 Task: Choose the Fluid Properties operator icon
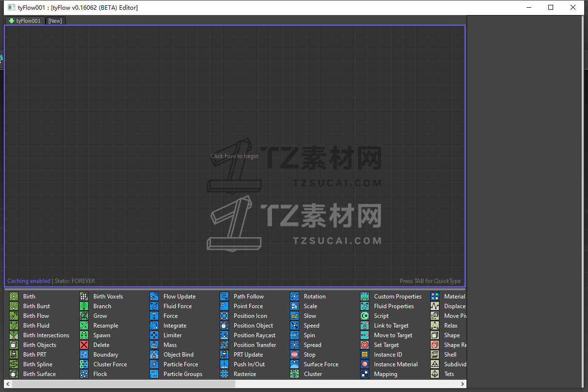tap(364, 306)
